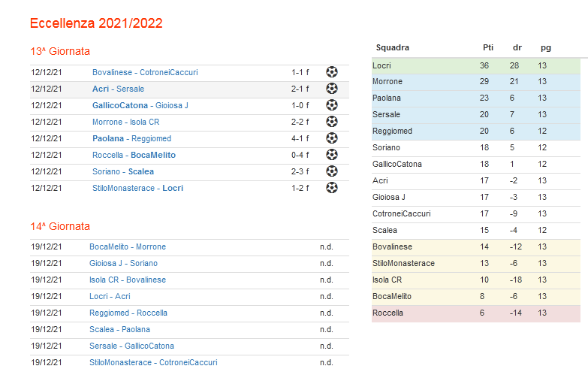Click the 2-1 f score for Acri - Sersale
The width and height of the screenshot is (588, 375).
pyautogui.click(x=300, y=89)
